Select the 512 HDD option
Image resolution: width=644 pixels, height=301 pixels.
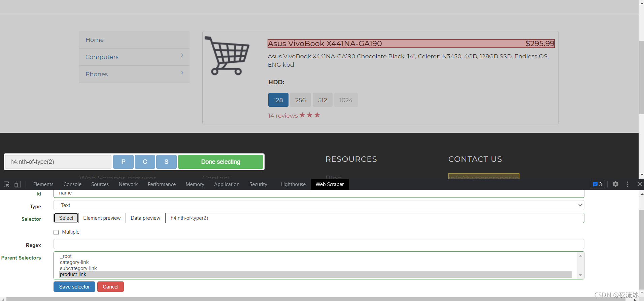point(323,100)
